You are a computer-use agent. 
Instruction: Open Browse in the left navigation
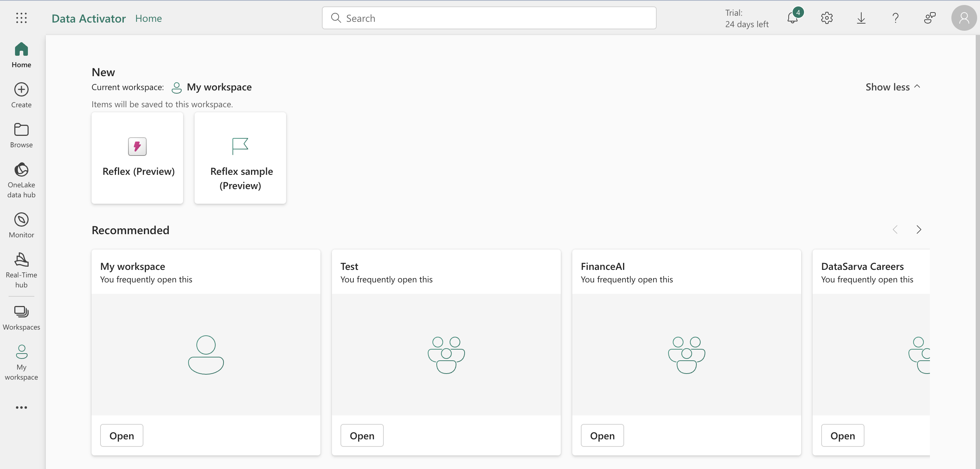click(x=21, y=135)
